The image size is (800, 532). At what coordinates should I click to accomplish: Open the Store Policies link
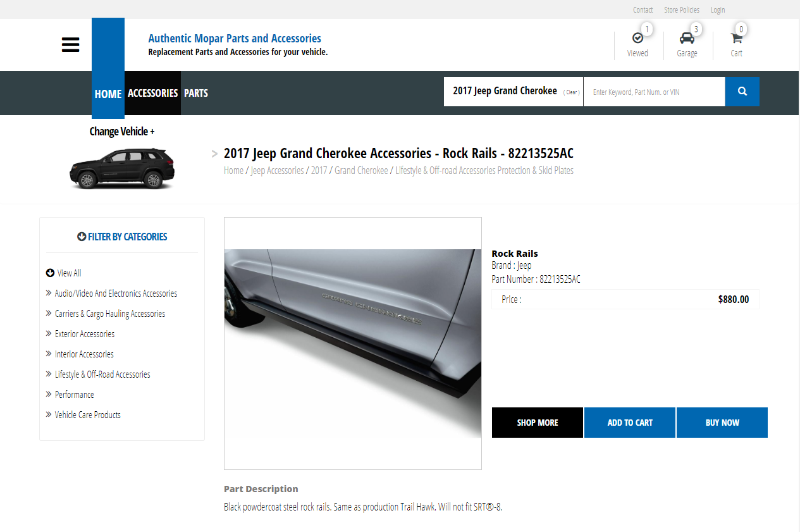681,9
